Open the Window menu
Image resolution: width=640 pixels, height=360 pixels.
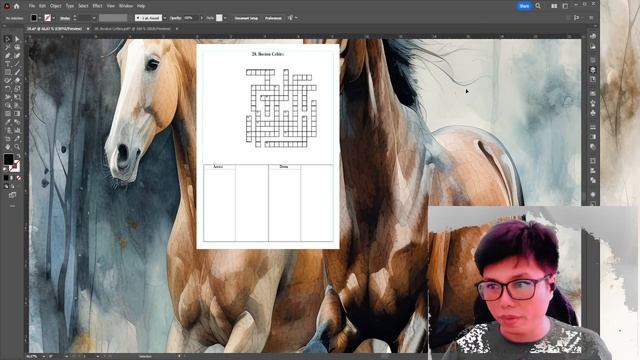click(126, 6)
